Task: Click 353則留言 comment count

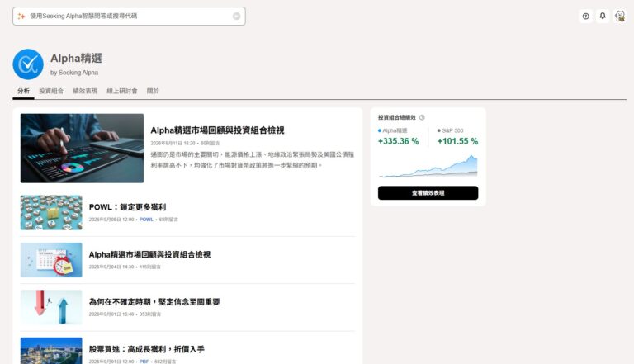Action: [150, 314]
